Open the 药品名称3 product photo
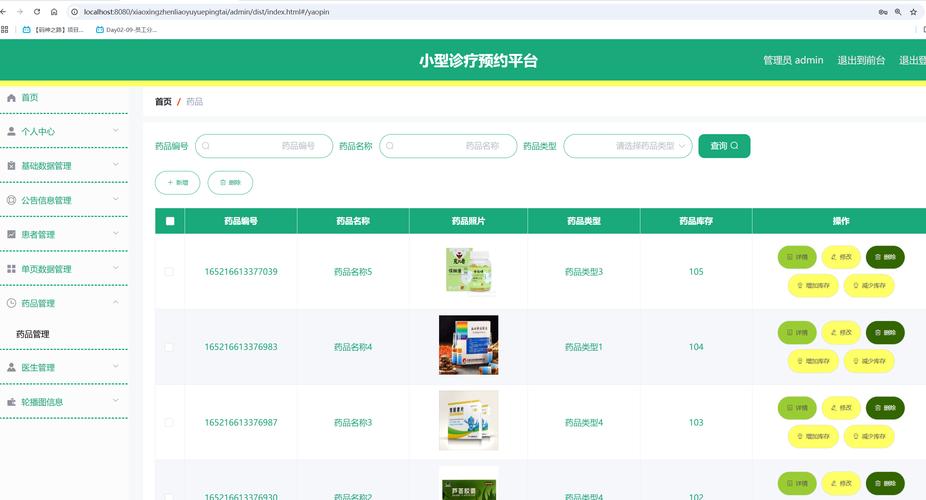Image resolution: width=926 pixels, height=500 pixels. click(x=468, y=420)
